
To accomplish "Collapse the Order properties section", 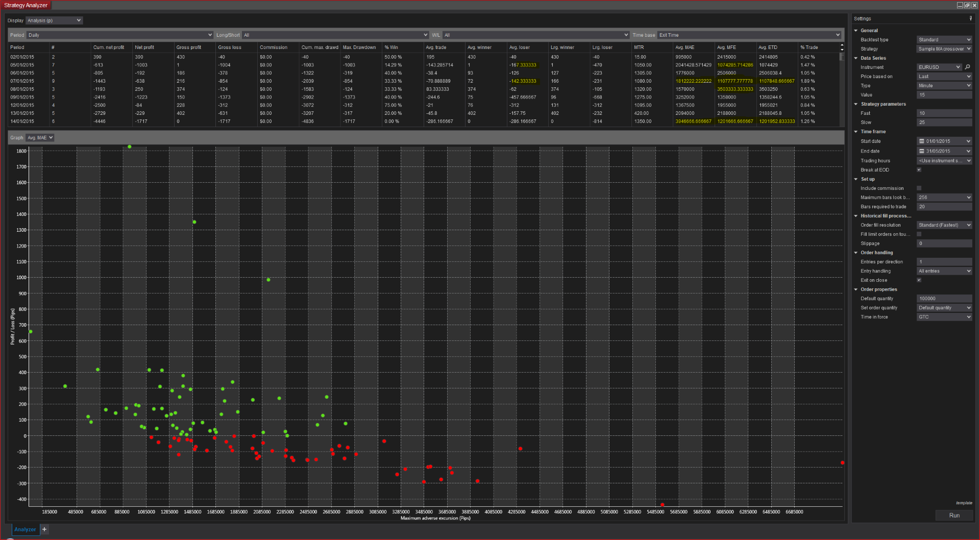I will [x=856, y=289].
